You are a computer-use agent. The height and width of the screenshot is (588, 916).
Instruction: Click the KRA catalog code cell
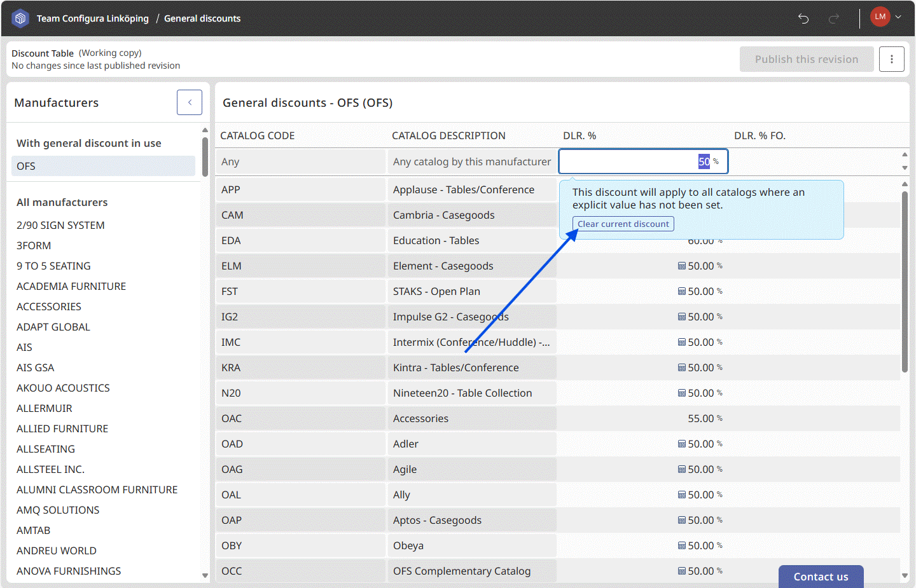(x=300, y=367)
